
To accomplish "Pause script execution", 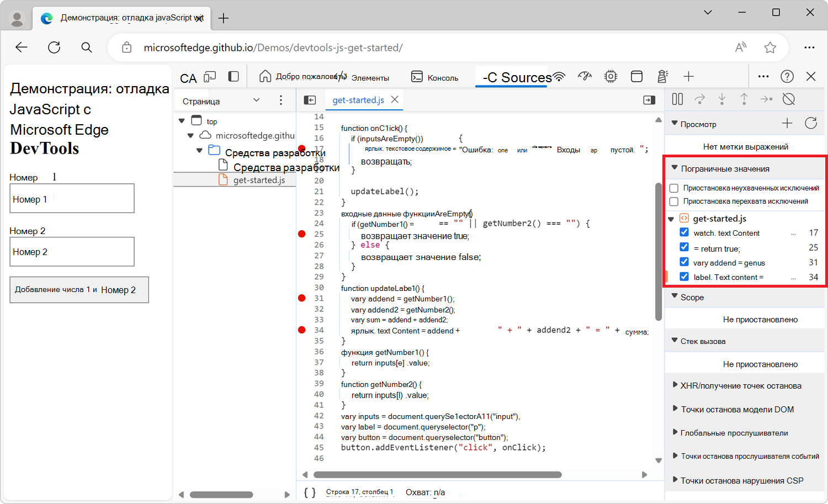I will click(x=677, y=99).
